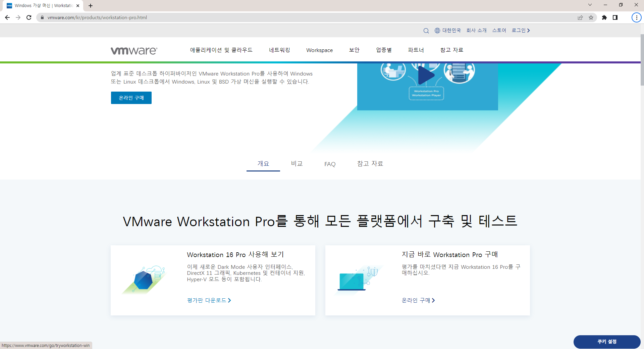The image size is (644, 349).
Task: Bookmark this page with star icon
Action: [x=591, y=17]
